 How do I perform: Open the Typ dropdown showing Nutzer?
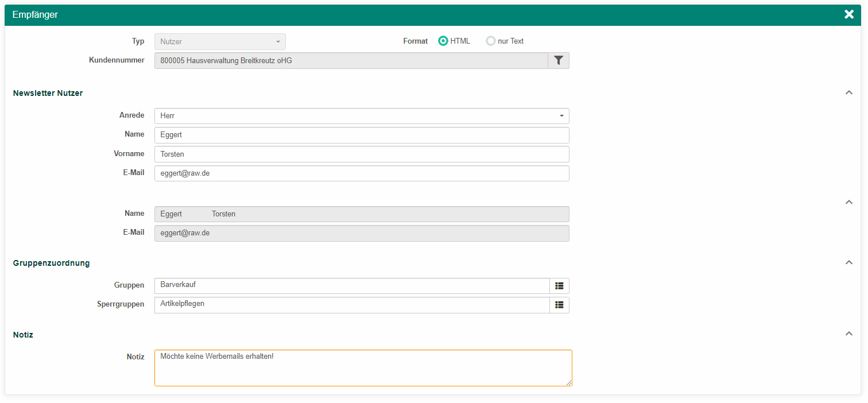coord(220,42)
